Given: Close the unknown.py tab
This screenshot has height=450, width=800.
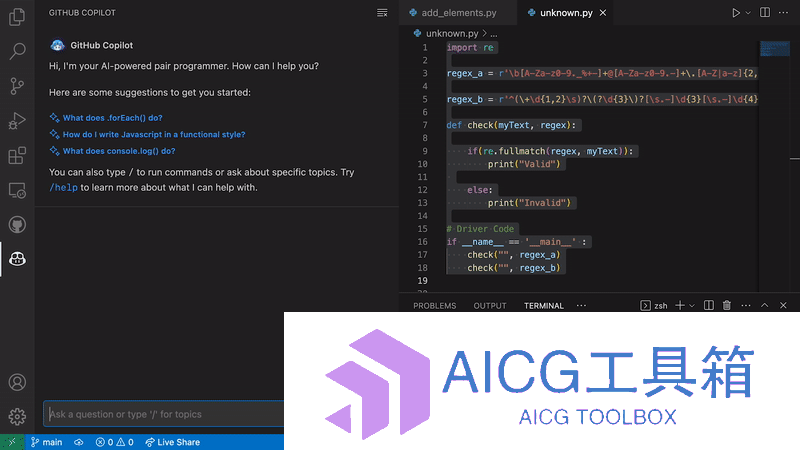Looking at the screenshot, I should coord(603,13).
